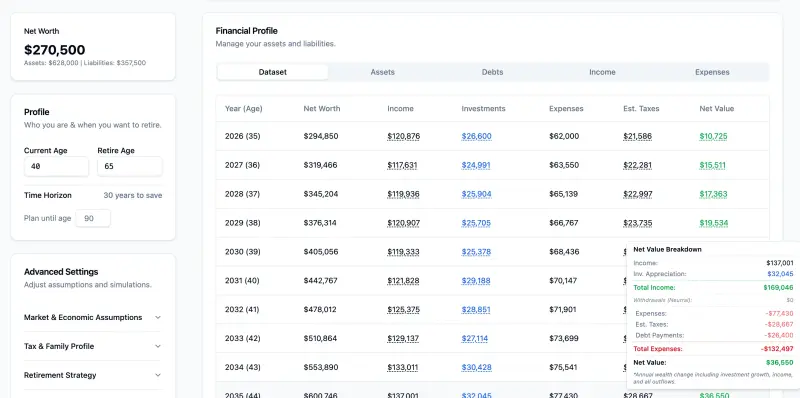Open investments value $30,428 for 2034
Viewport: 800px width, 398px height.
[477, 367]
